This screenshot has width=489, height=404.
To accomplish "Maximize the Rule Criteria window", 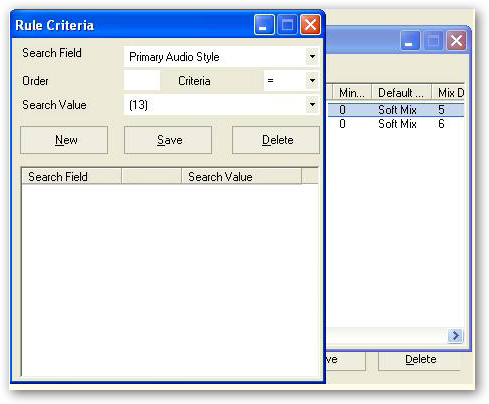I will [x=287, y=25].
